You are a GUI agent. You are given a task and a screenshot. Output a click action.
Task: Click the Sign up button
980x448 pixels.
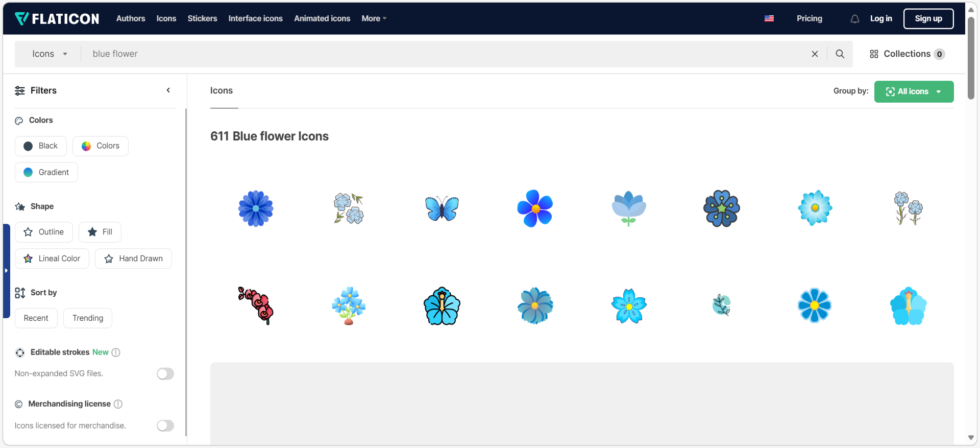[x=928, y=19]
